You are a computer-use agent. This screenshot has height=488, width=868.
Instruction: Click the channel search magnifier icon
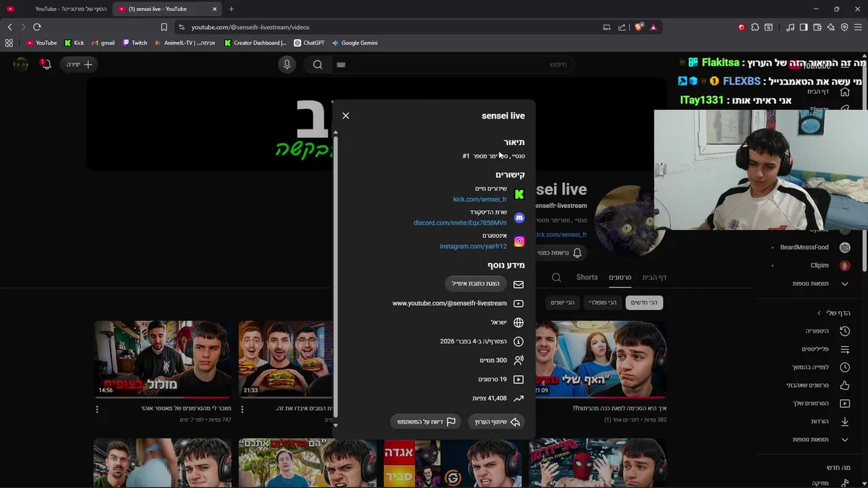click(556, 277)
